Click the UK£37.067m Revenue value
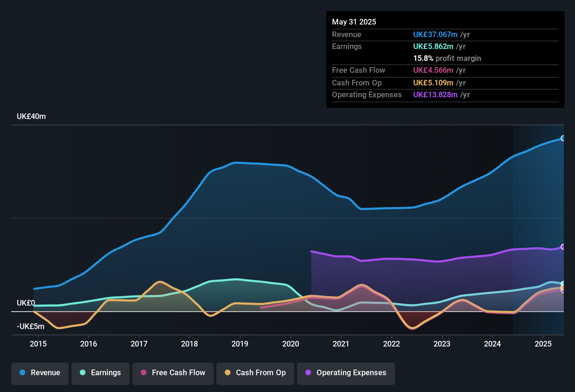 [x=435, y=34]
